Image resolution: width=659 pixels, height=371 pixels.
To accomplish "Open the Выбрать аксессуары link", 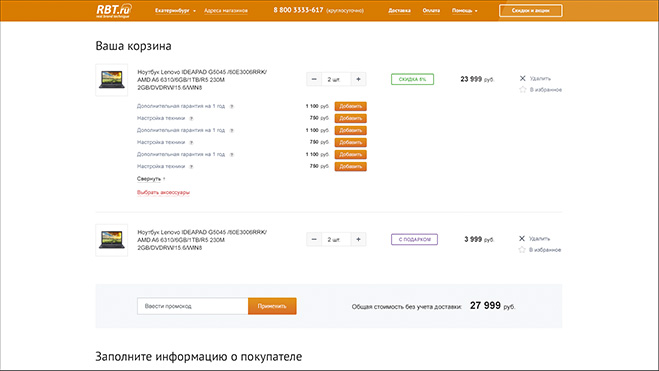I will point(163,192).
